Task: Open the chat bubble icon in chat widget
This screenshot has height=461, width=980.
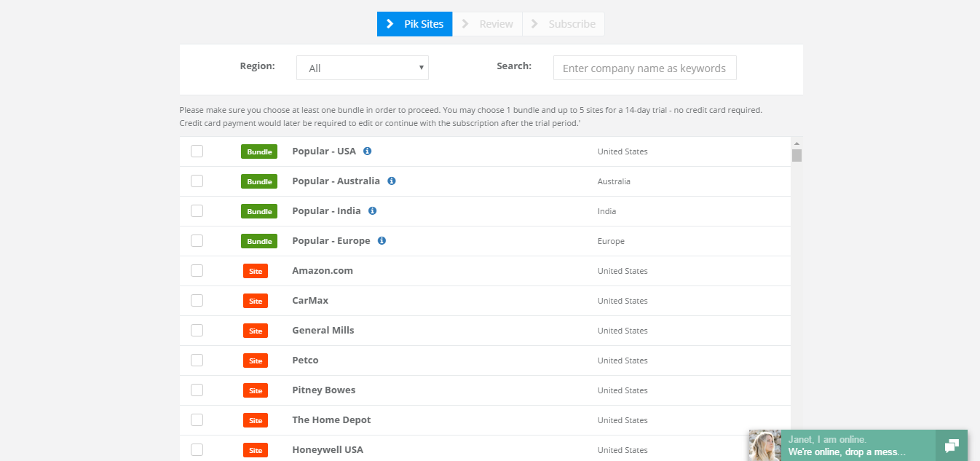Action: tap(952, 446)
